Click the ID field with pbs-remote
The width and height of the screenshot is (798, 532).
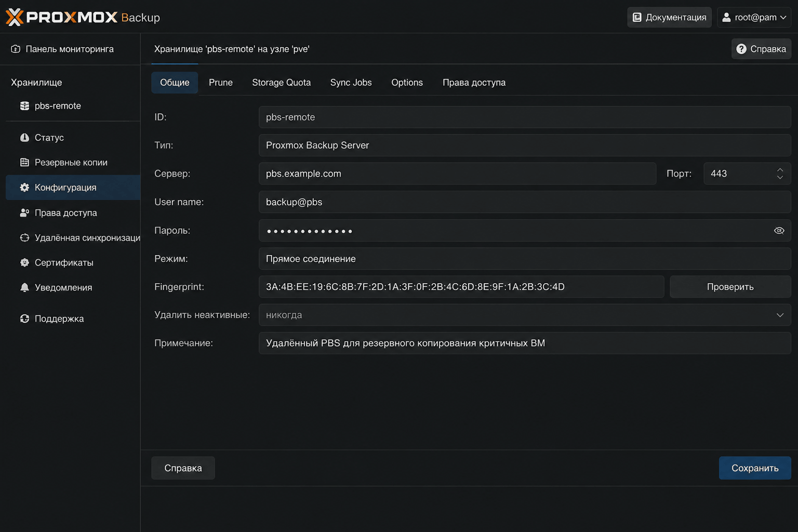[x=525, y=117]
